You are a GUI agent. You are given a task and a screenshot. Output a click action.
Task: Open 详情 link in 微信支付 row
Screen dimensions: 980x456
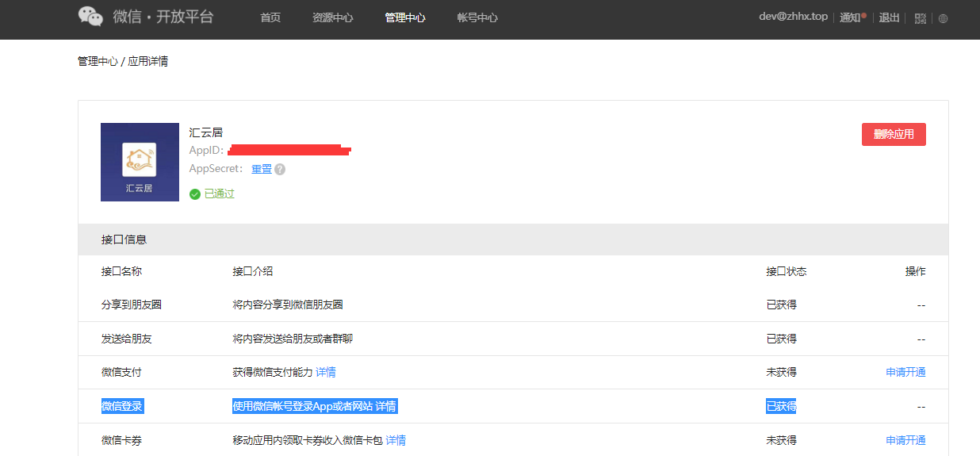click(x=326, y=372)
